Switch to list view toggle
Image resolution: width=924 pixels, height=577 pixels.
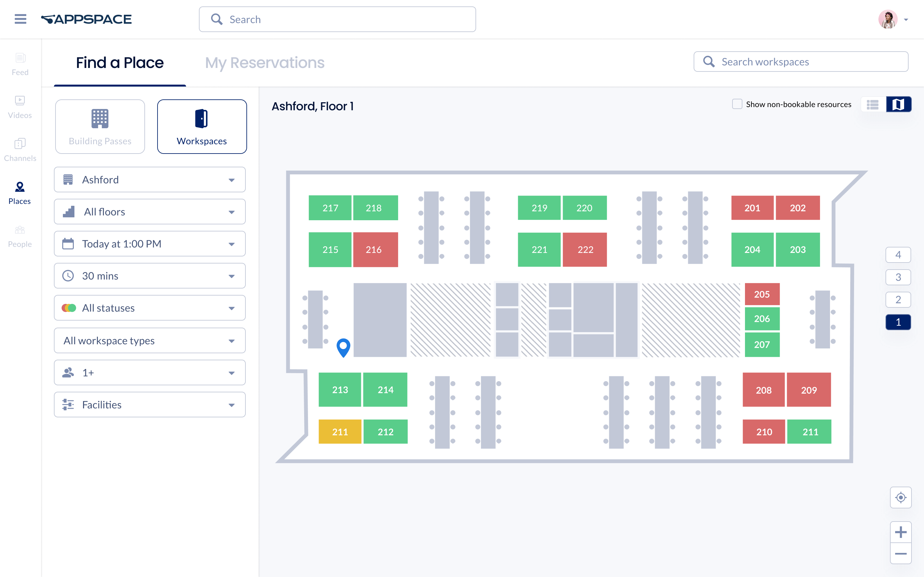[x=873, y=104]
